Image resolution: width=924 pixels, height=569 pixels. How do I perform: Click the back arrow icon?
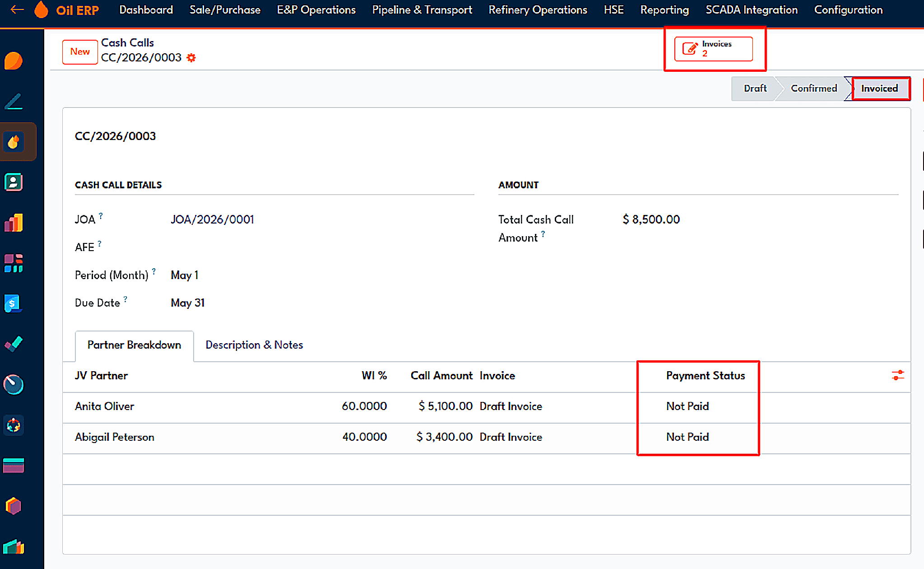[17, 9]
